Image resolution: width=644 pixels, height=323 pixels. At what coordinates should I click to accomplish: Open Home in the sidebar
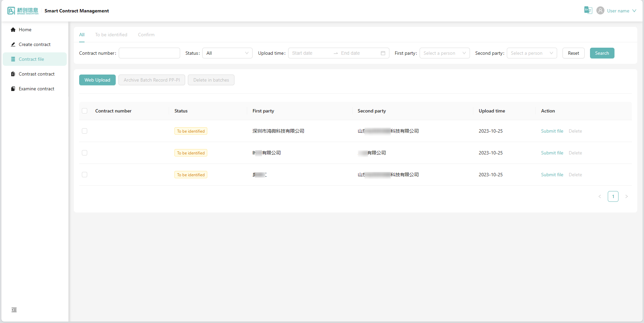coord(35,30)
